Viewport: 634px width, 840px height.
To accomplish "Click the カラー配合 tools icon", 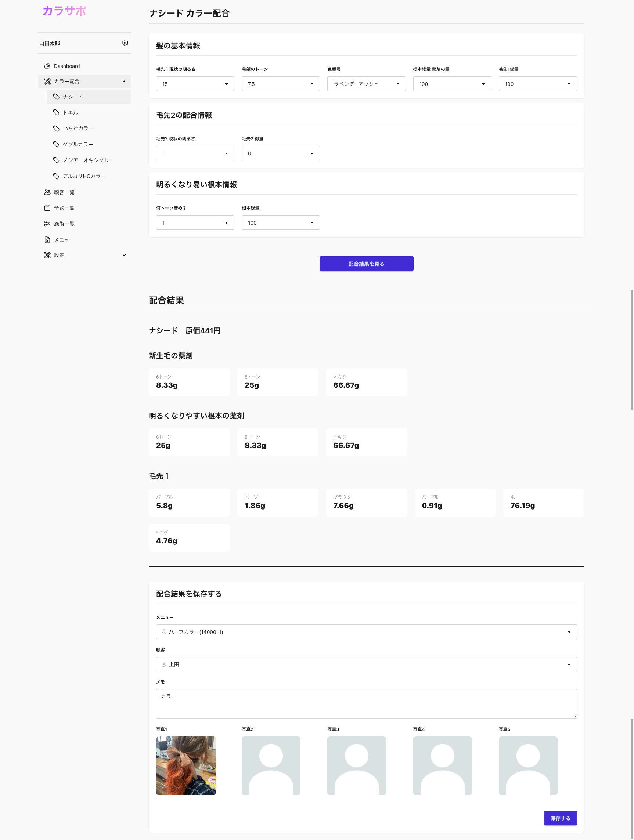I will click(x=47, y=81).
